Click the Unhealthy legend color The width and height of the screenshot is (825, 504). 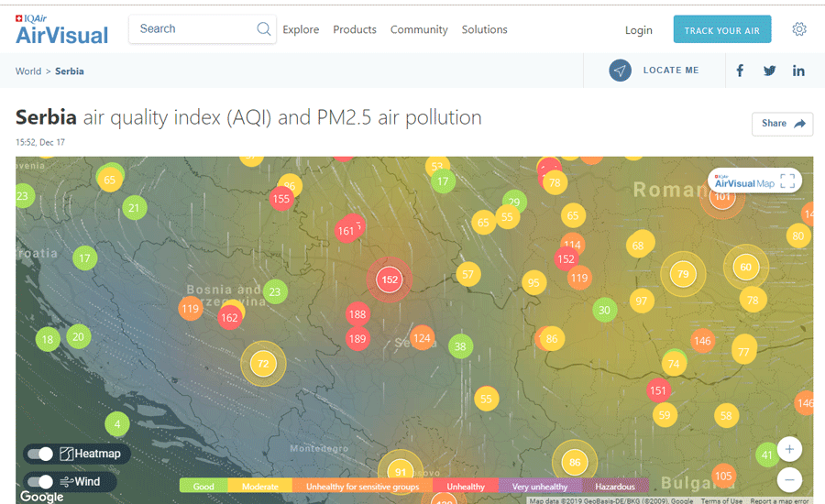click(x=466, y=487)
